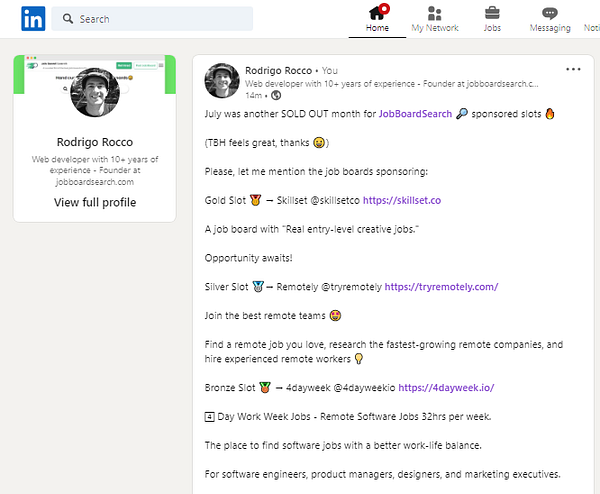The width and height of the screenshot is (600, 494).
Task: Open Rodrigo Rocco name in post header
Action: point(279,70)
